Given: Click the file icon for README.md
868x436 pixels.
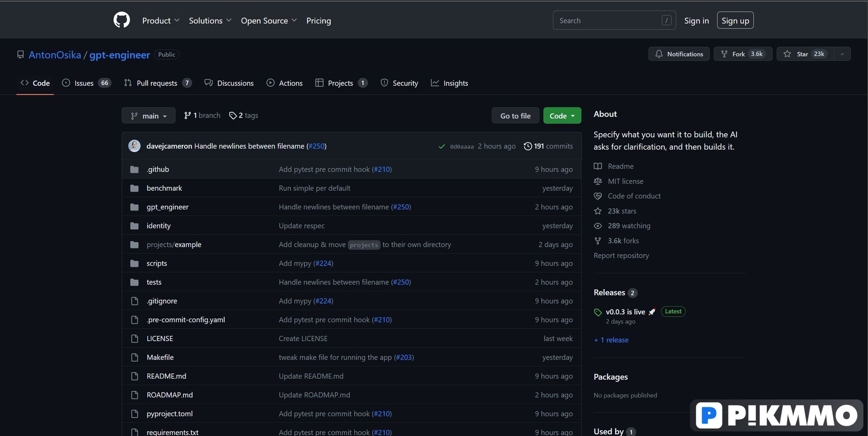Looking at the screenshot, I should point(134,376).
